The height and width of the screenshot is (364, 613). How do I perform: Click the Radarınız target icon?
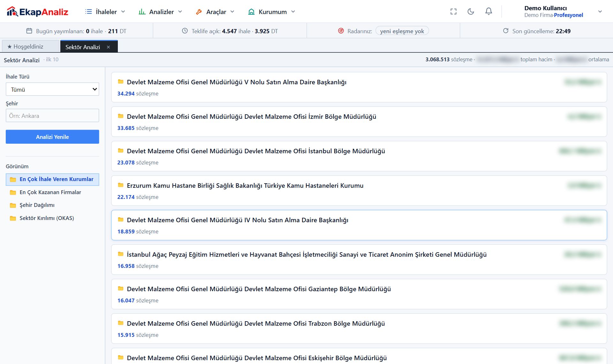pyautogui.click(x=341, y=31)
